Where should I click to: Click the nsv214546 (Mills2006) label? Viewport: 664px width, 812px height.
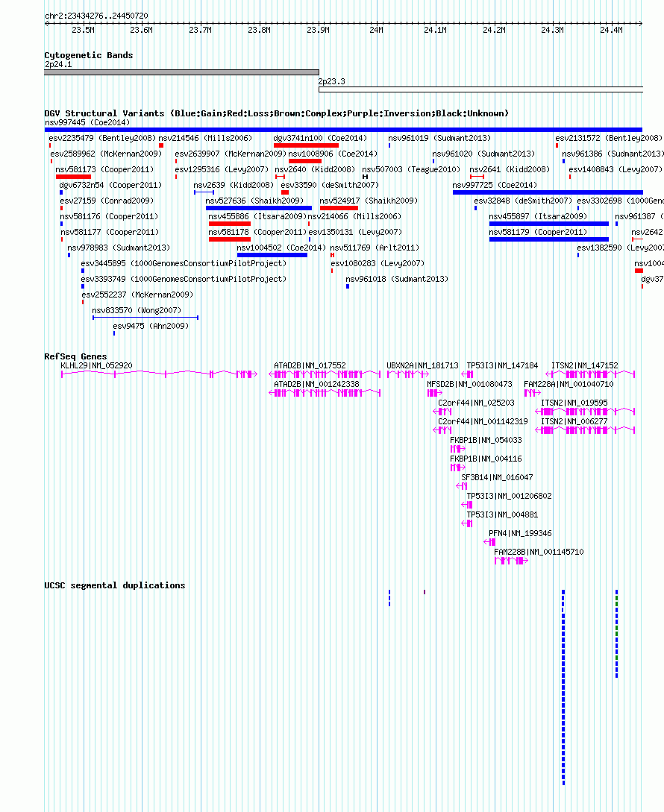[205, 138]
